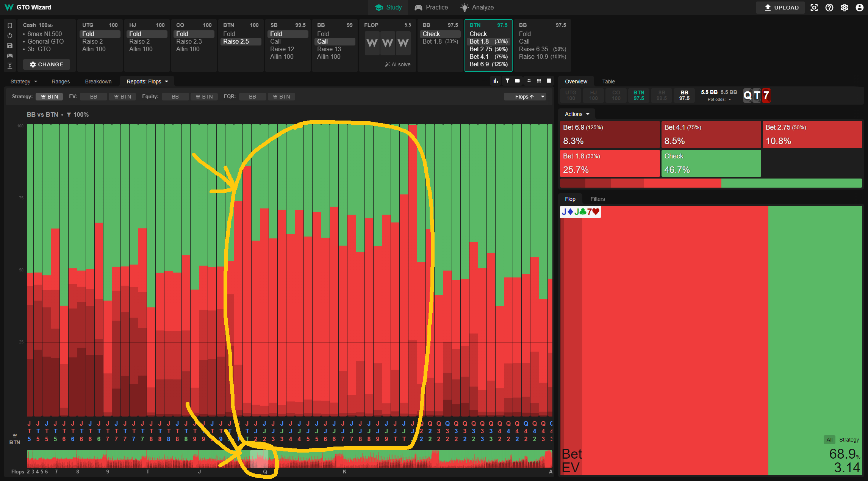Click the floppy disk save icon
Screen dimensions: 868x481
coord(10,45)
